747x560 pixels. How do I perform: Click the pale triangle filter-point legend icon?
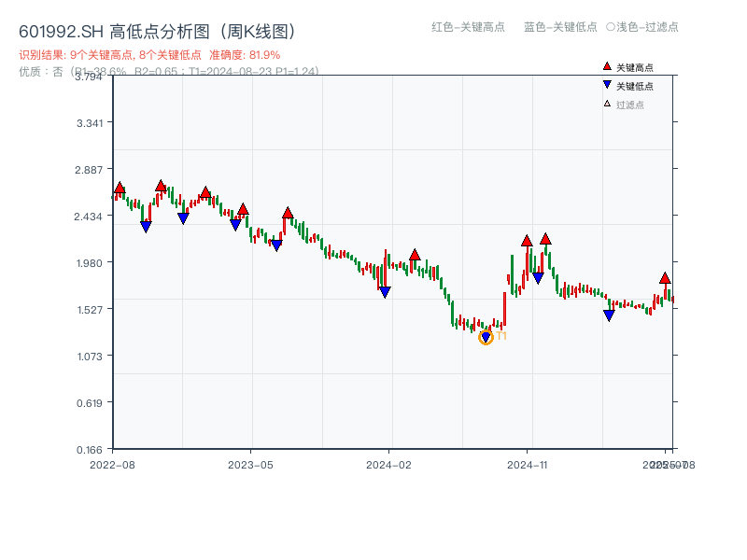(607, 104)
